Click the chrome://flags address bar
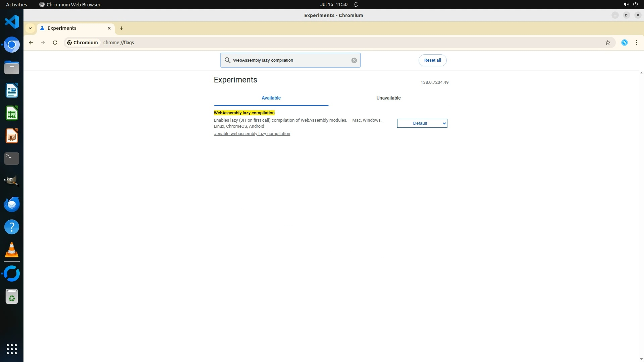 (x=335, y=43)
